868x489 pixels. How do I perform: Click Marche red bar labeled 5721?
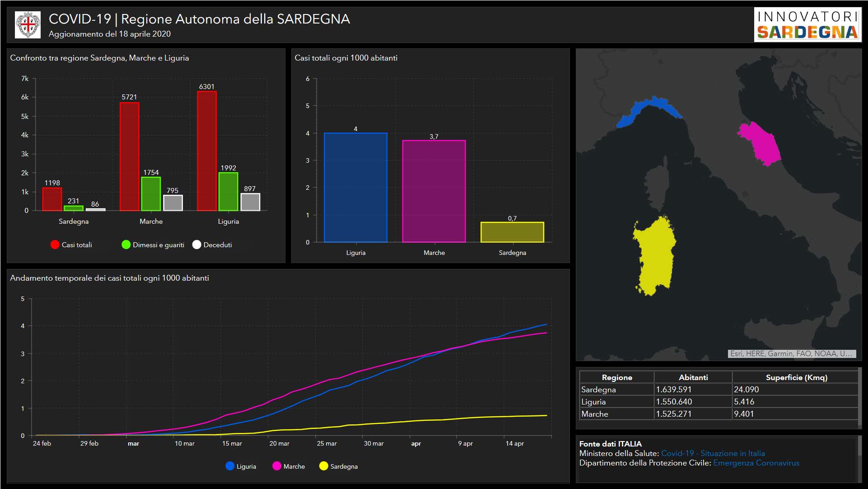[129, 156]
